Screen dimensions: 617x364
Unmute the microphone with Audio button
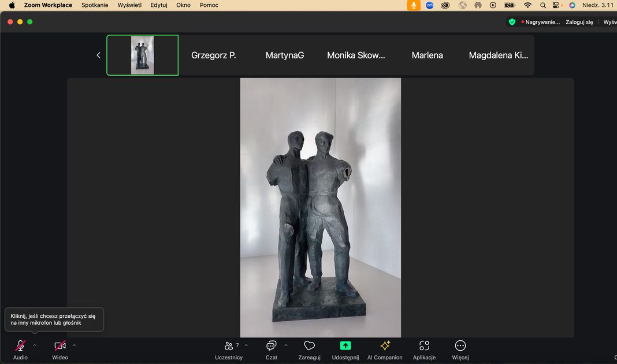point(20,346)
